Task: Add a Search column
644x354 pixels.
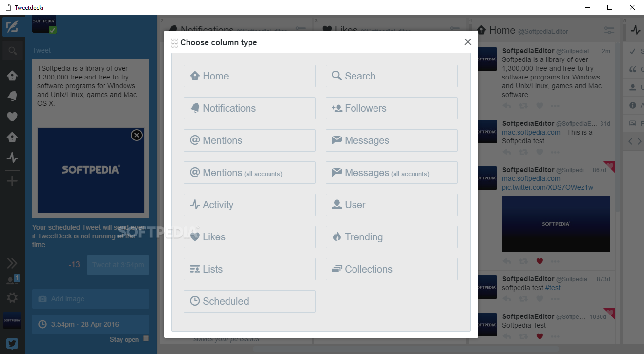Action: [392, 76]
